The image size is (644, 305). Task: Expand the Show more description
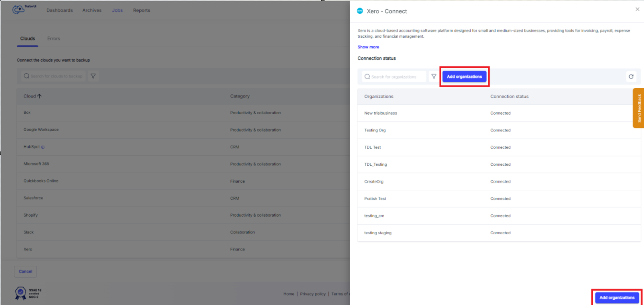click(367, 47)
